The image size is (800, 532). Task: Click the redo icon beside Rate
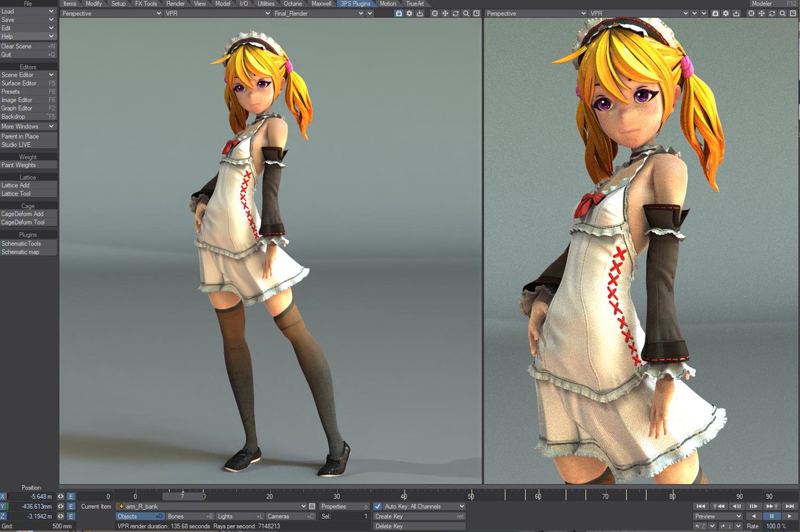[x=726, y=526]
